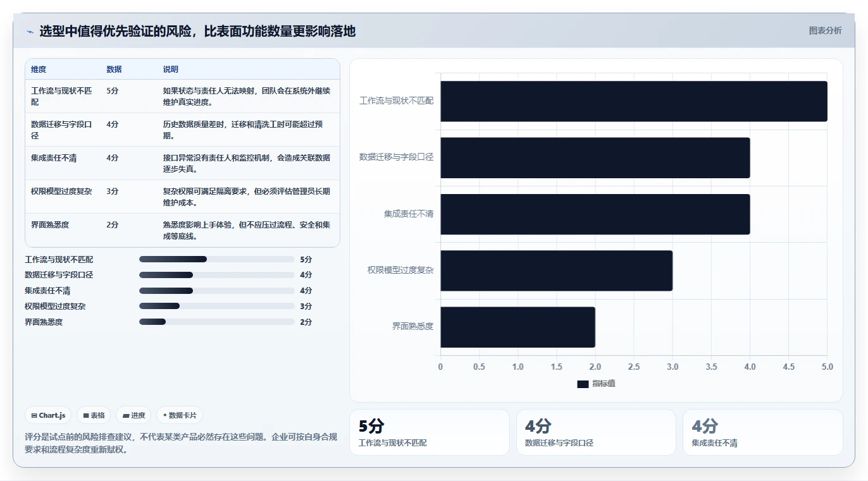Click the chart bar for 工作流与现状不匹配
The height and width of the screenshot is (481, 868).
634,101
